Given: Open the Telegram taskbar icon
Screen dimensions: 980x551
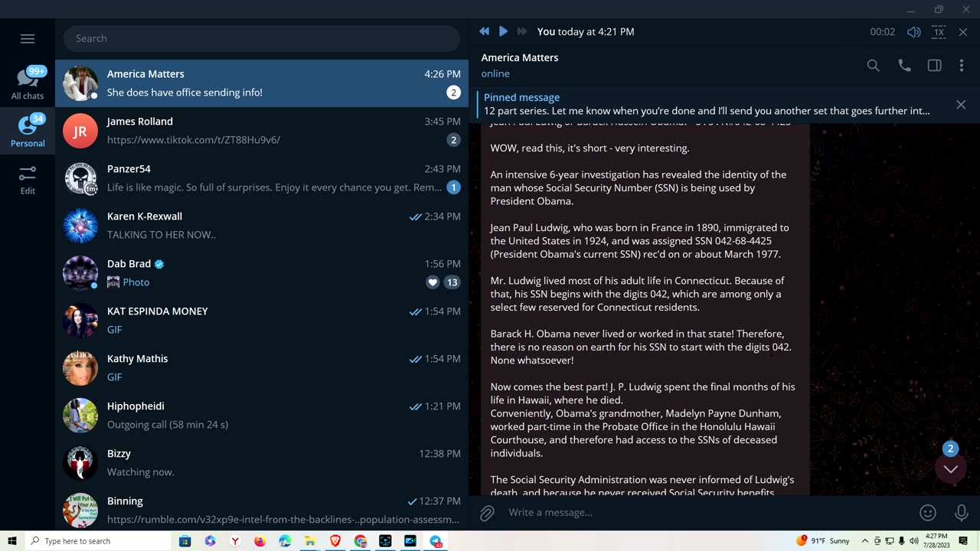Looking at the screenshot, I should point(436,541).
